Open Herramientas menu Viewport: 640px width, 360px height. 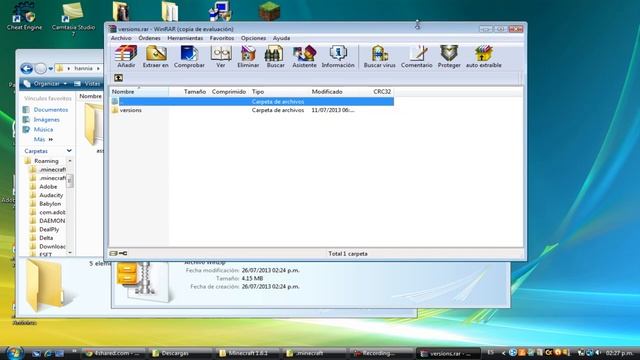(x=185, y=38)
